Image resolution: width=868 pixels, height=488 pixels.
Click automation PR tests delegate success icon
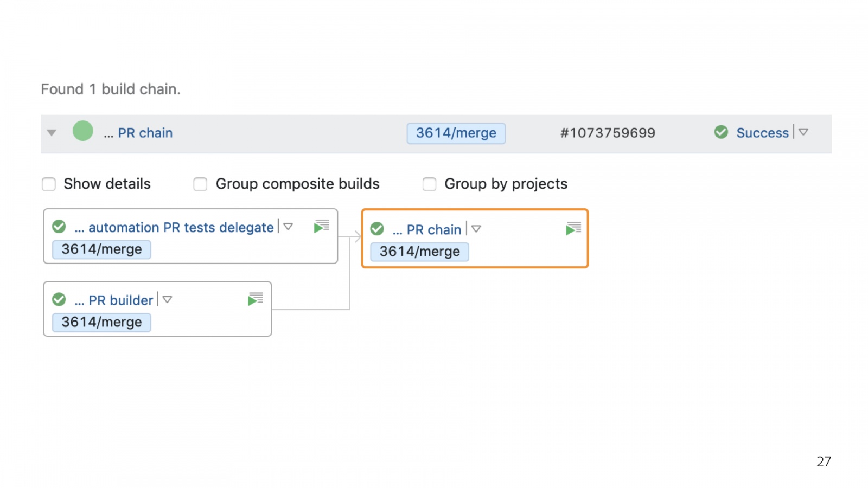click(59, 227)
